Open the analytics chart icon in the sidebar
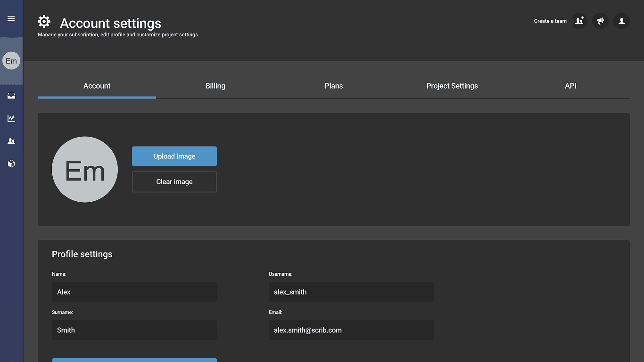 (11, 118)
